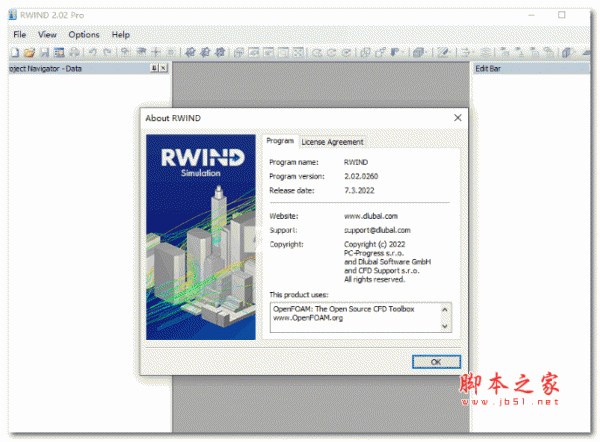The height and width of the screenshot is (442, 600).
Task: Open the dropdown arrow beside the pencil icon
Action: pyautogui.click(x=450, y=53)
